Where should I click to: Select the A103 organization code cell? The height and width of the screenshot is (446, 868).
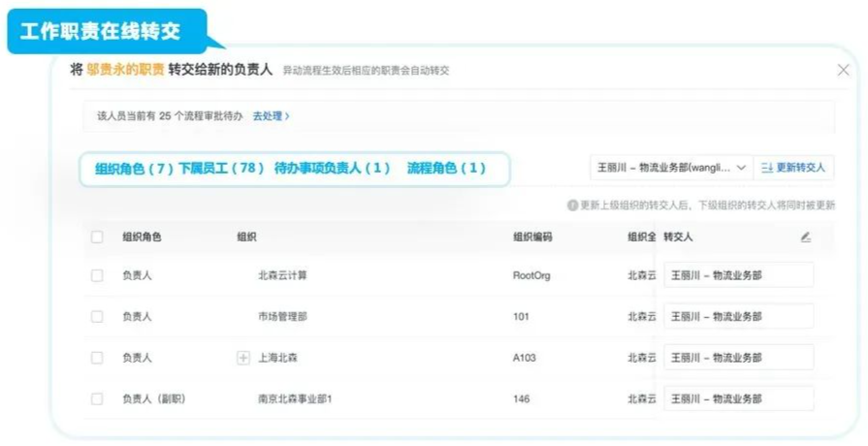[525, 358]
